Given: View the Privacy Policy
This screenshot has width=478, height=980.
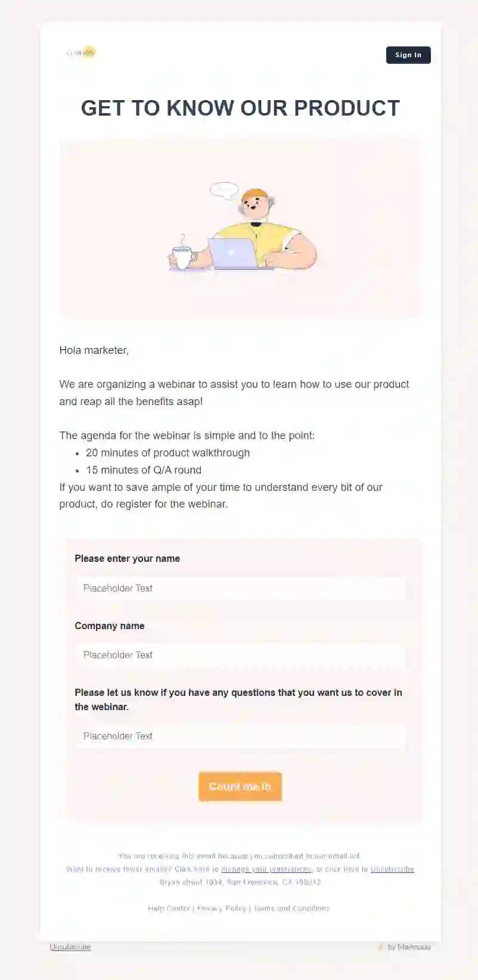Looking at the screenshot, I should tap(222, 908).
